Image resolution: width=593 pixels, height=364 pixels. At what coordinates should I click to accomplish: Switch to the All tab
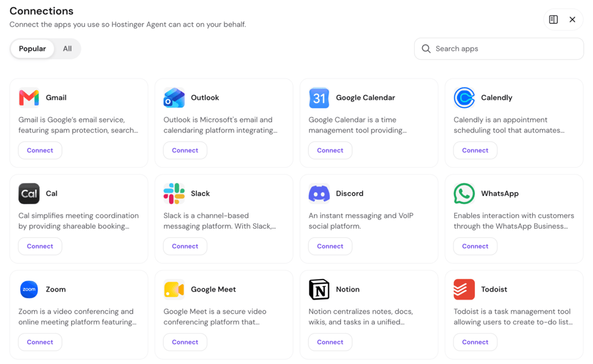pyautogui.click(x=67, y=49)
